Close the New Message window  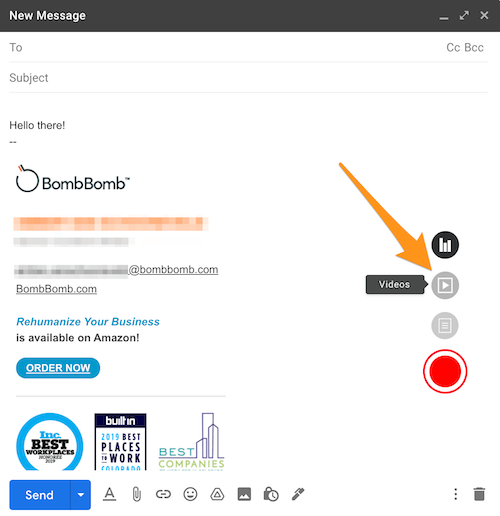pyautogui.click(x=484, y=15)
